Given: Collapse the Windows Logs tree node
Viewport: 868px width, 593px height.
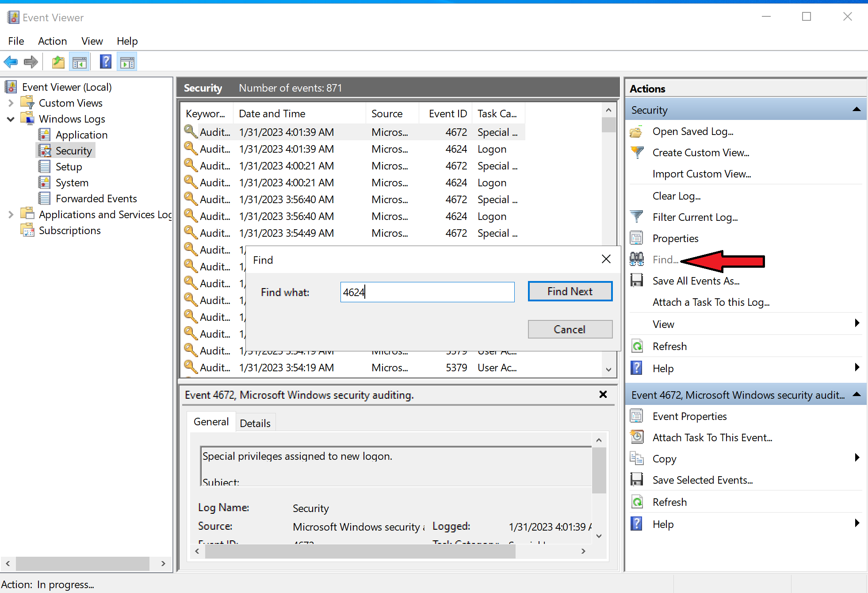Looking at the screenshot, I should 11,119.
